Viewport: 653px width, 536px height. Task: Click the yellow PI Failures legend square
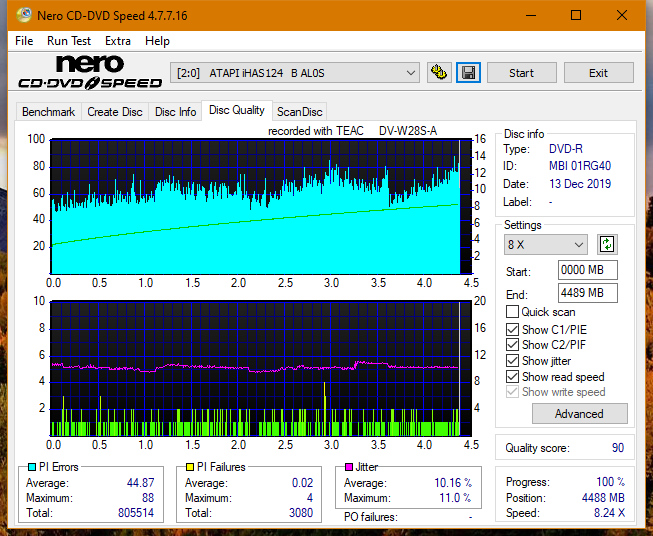pos(190,467)
